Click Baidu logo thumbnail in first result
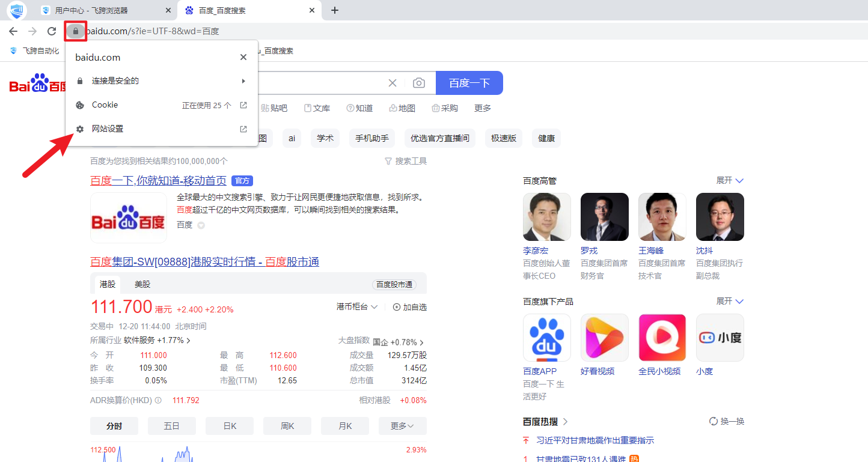The image size is (868, 462). tap(129, 217)
